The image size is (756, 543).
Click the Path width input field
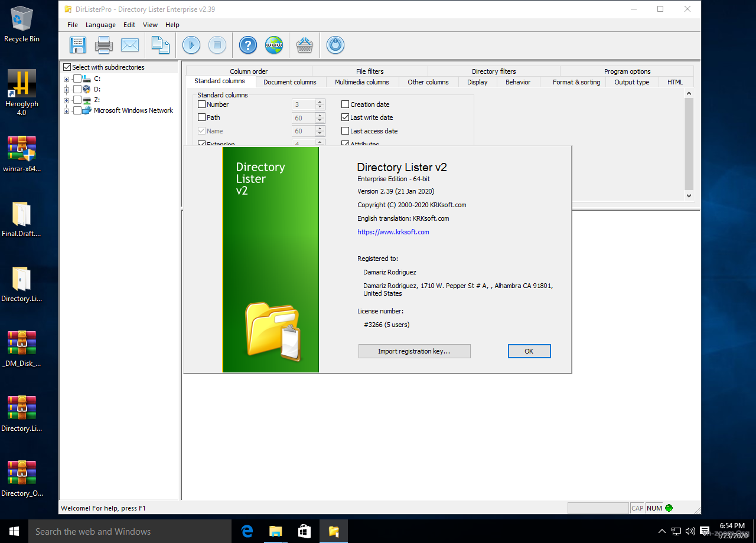304,117
